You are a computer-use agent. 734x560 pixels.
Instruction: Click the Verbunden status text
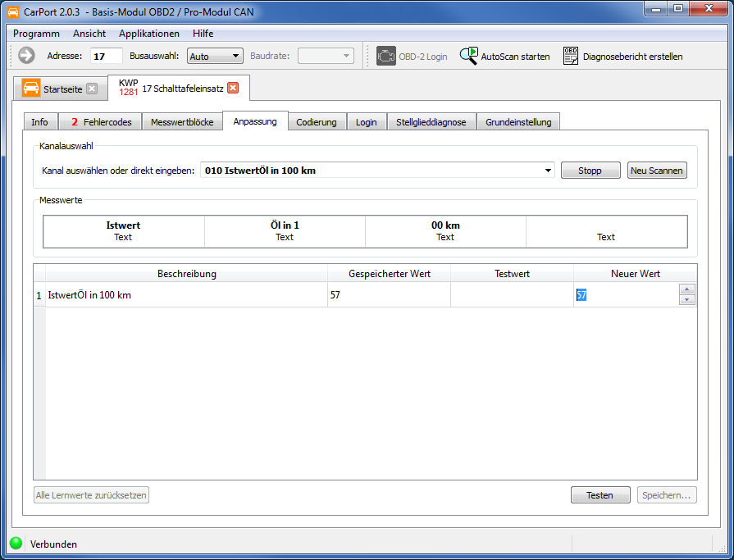point(53,544)
